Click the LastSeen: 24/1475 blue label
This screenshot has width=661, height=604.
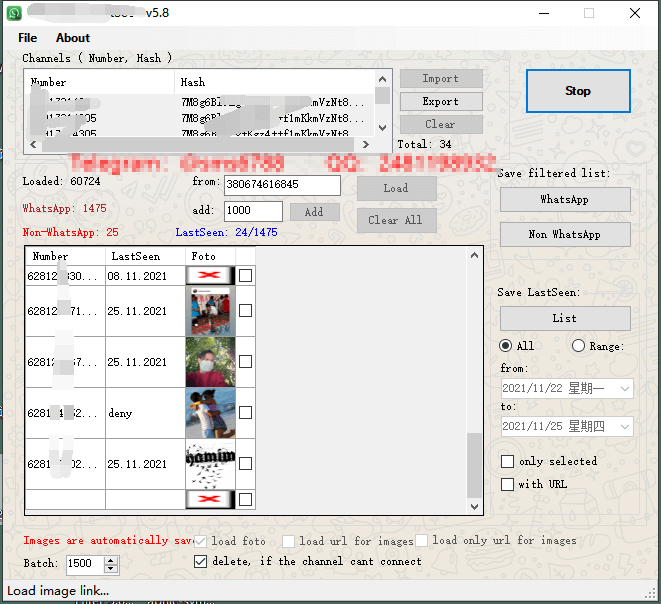(x=226, y=232)
